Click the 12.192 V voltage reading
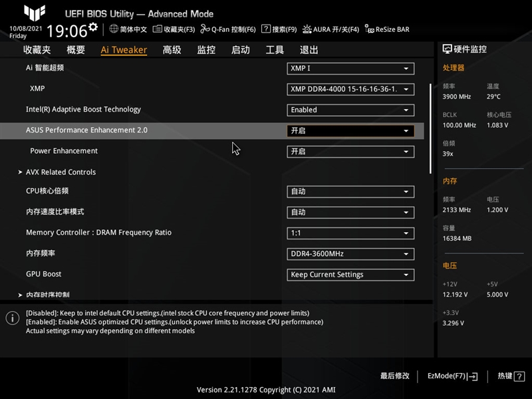 [455, 295]
